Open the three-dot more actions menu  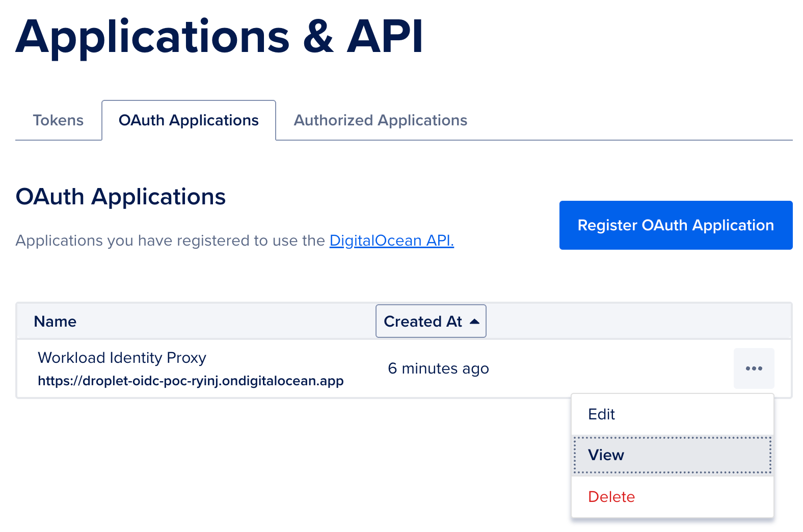(754, 368)
